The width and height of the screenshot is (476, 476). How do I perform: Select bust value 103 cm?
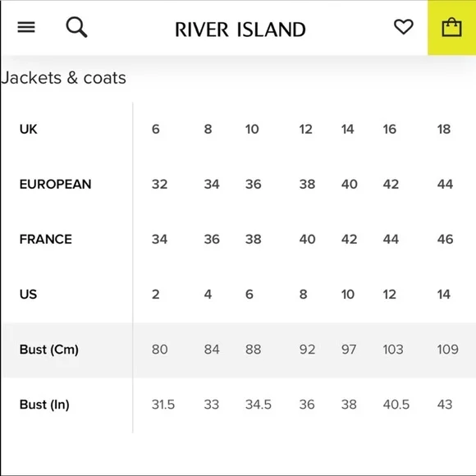(393, 350)
